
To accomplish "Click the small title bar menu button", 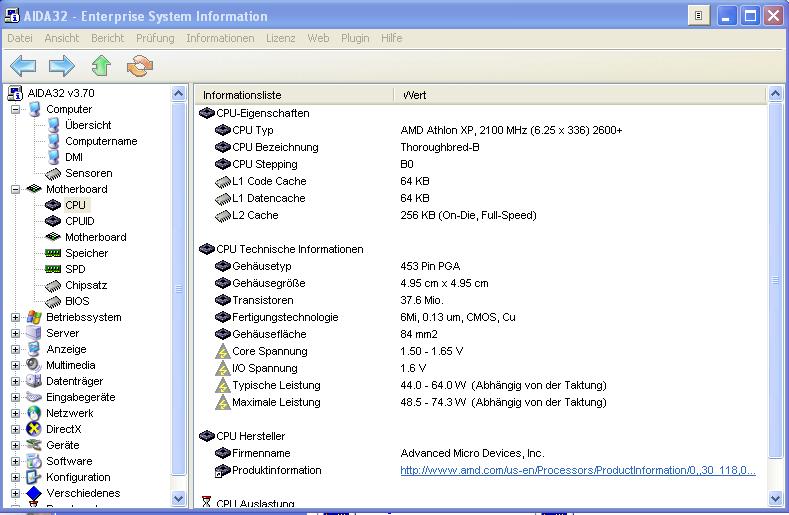I will coord(698,16).
